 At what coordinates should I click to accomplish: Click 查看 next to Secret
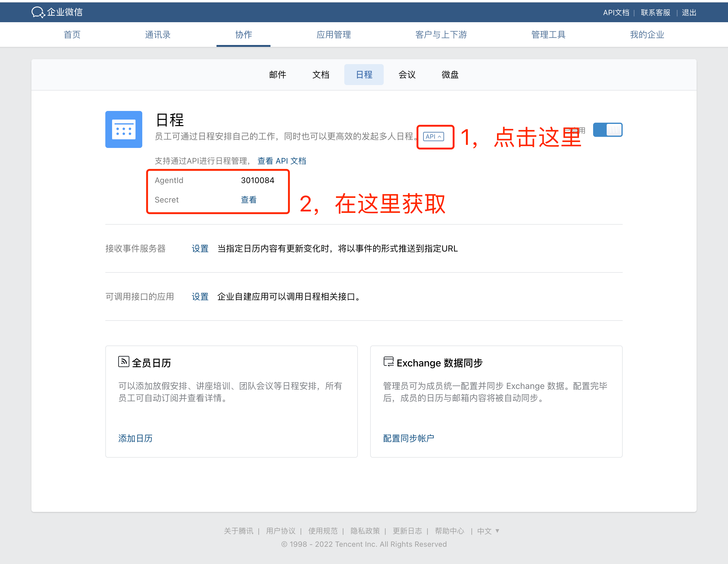(249, 199)
